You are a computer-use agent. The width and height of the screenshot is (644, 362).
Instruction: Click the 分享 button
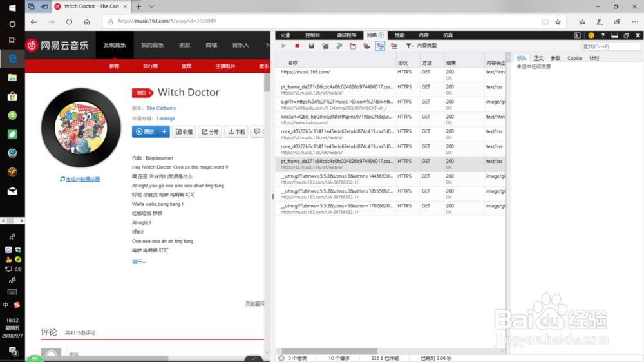tap(210, 131)
